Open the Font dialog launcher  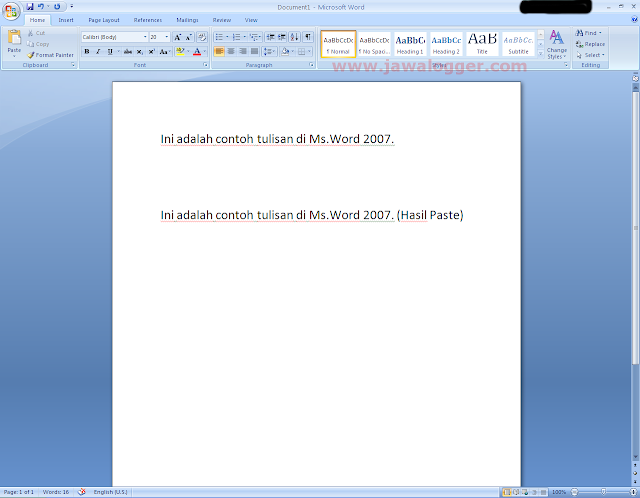pos(205,65)
